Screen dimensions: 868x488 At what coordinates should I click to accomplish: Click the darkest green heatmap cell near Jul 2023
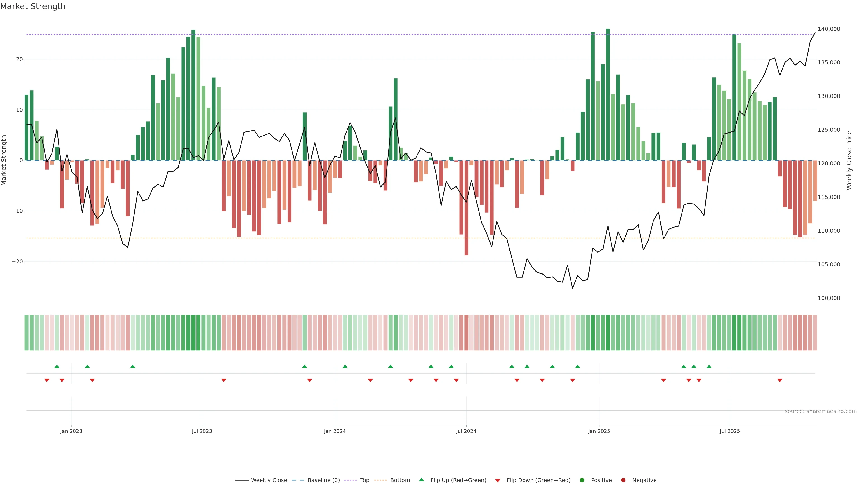pyautogui.click(x=193, y=333)
